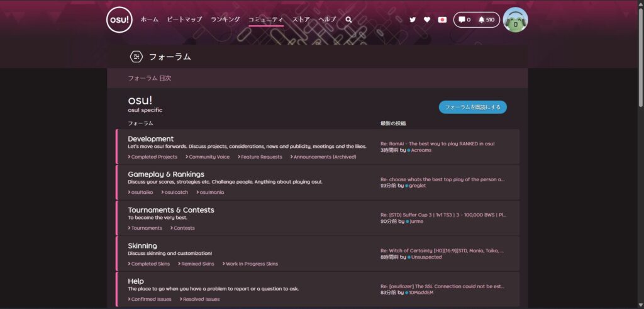
Task: Open user profile Unsuspected
Action: (426, 257)
